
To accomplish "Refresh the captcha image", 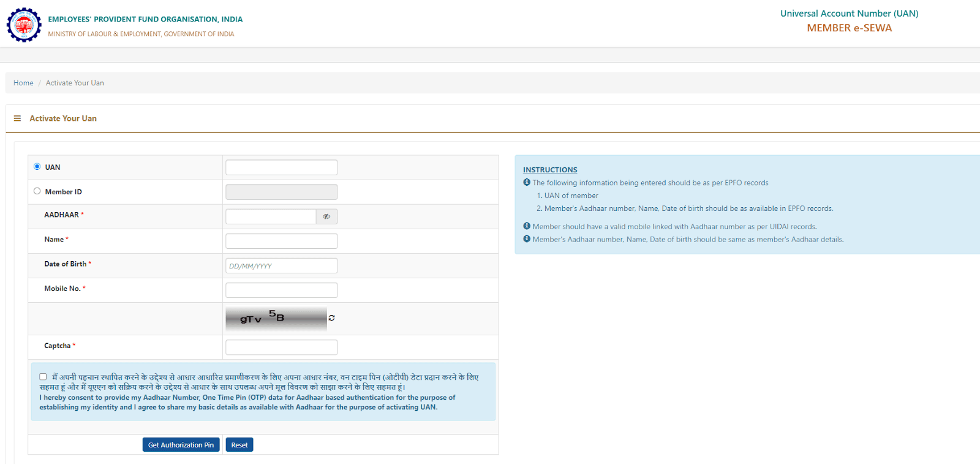I will pyautogui.click(x=331, y=318).
